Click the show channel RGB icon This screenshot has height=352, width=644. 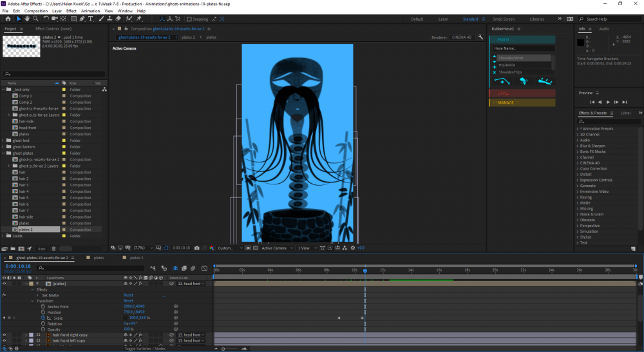(211, 248)
